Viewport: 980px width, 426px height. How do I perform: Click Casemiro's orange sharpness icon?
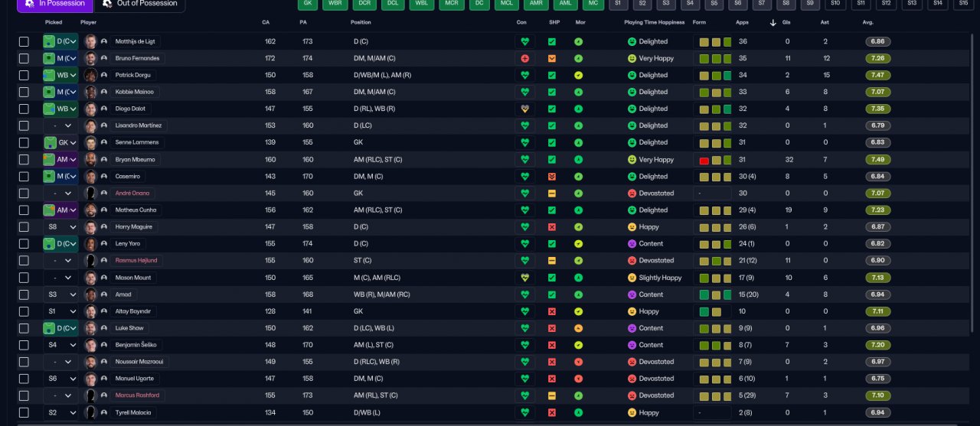click(552, 176)
